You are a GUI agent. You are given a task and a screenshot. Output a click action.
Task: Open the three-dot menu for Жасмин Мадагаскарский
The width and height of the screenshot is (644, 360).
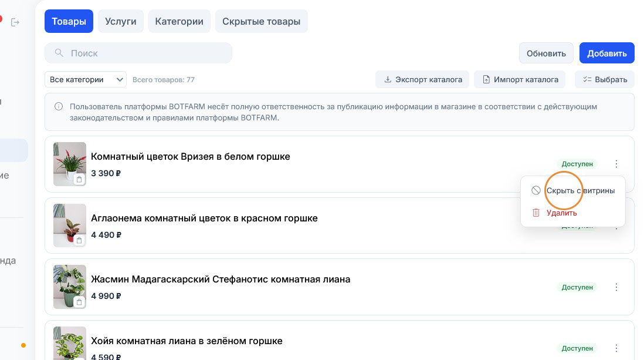tap(616, 287)
